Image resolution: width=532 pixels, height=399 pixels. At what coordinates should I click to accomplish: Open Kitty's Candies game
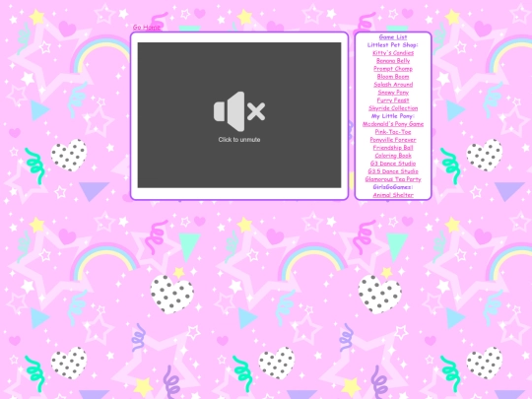coord(393,53)
